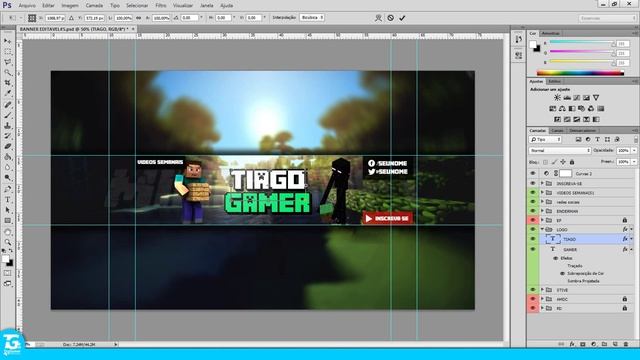640x360 pixels.
Task: Select the Brush tool
Action: 8,116
